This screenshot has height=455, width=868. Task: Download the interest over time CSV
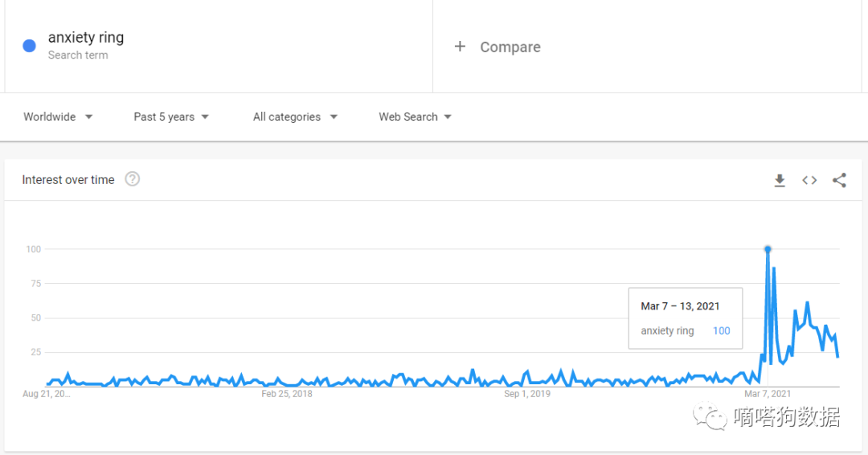pos(780,180)
